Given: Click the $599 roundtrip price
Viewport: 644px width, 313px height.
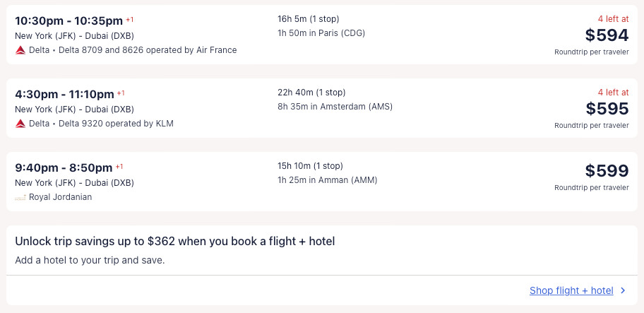Looking at the screenshot, I should click(x=607, y=171).
